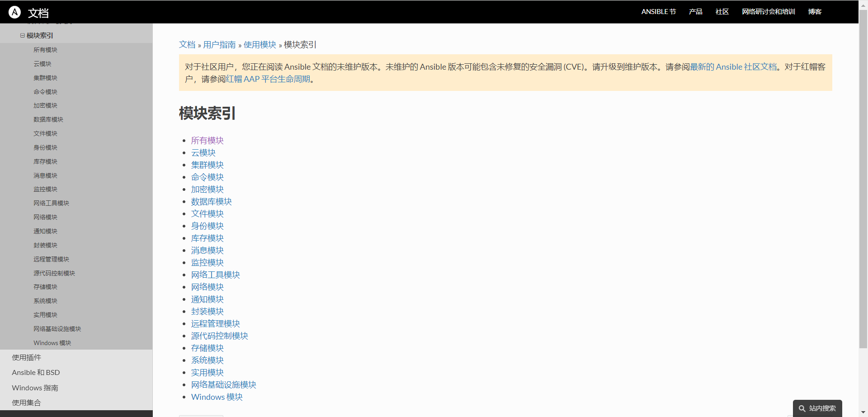Open 网络模块 link in main list
This screenshot has width=868, height=417.
pyautogui.click(x=208, y=287)
